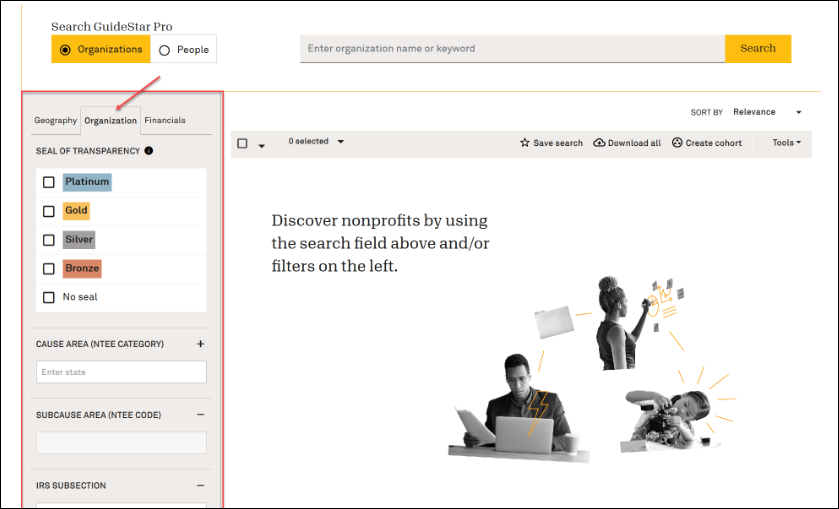The height and width of the screenshot is (509, 839).
Task: Collapse IRS Subsection minus icon
Action: click(201, 485)
